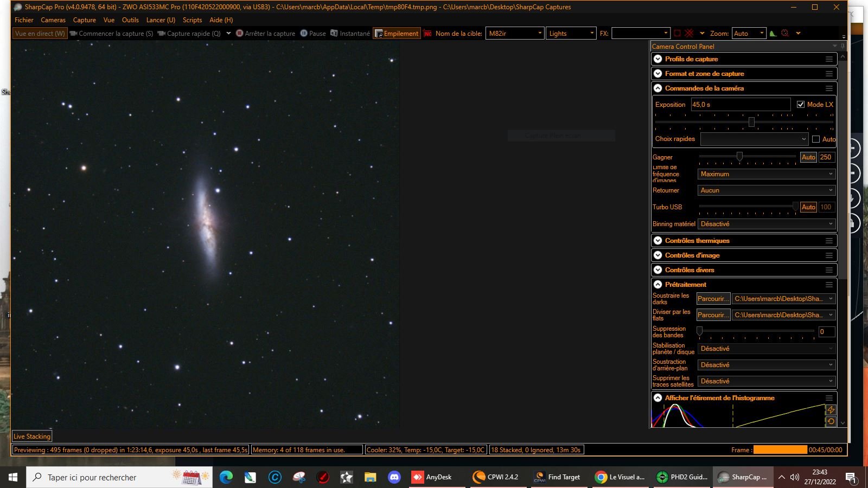Viewport: 868px width, 488px height.
Task: Open File Explorer from the taskbar
Action: 371,477
